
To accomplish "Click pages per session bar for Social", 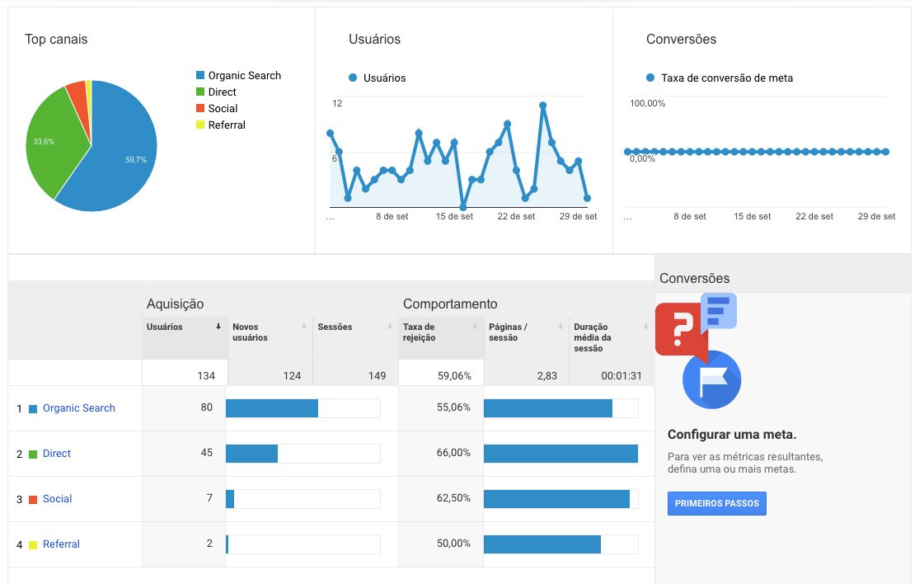I will [557, 499].
